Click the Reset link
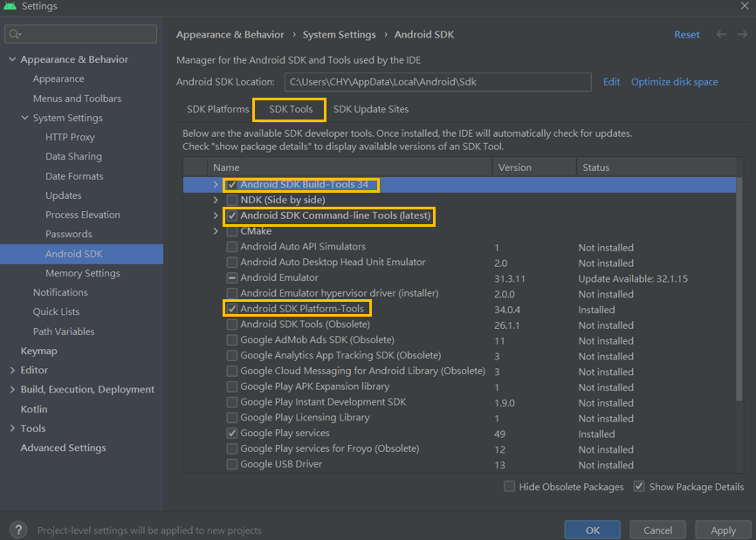756x540 pixels. coord(686,35)
